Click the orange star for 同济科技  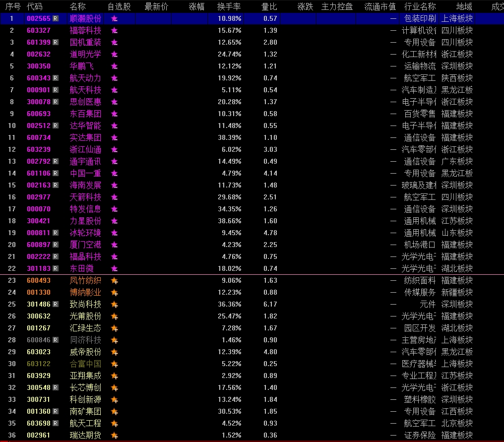(x=115, y=340)
